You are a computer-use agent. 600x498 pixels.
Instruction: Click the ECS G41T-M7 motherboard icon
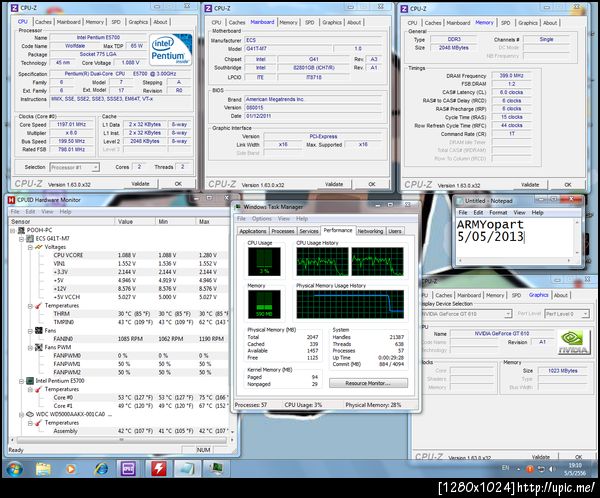(x=30, y=238)
